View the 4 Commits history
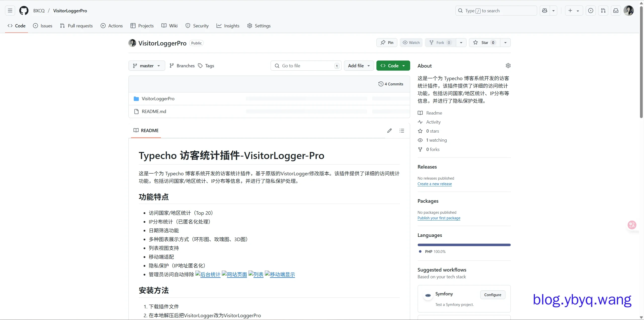Viewport: 644px width, 320px height. [391, 84]
